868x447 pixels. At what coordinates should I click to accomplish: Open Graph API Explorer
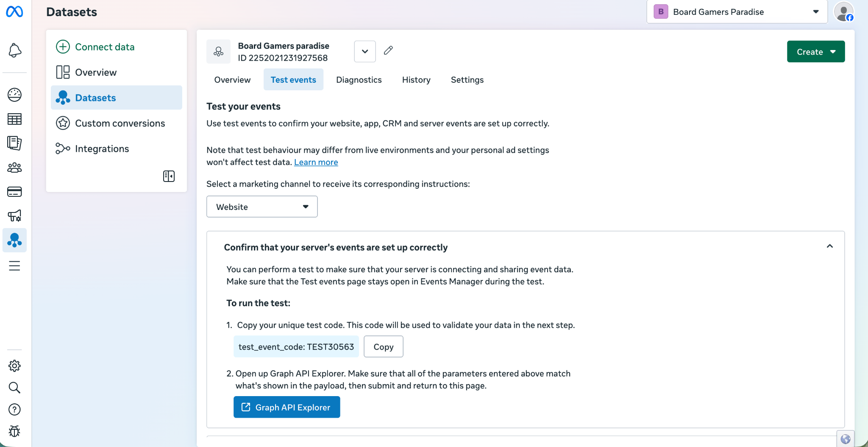[287, 407]
